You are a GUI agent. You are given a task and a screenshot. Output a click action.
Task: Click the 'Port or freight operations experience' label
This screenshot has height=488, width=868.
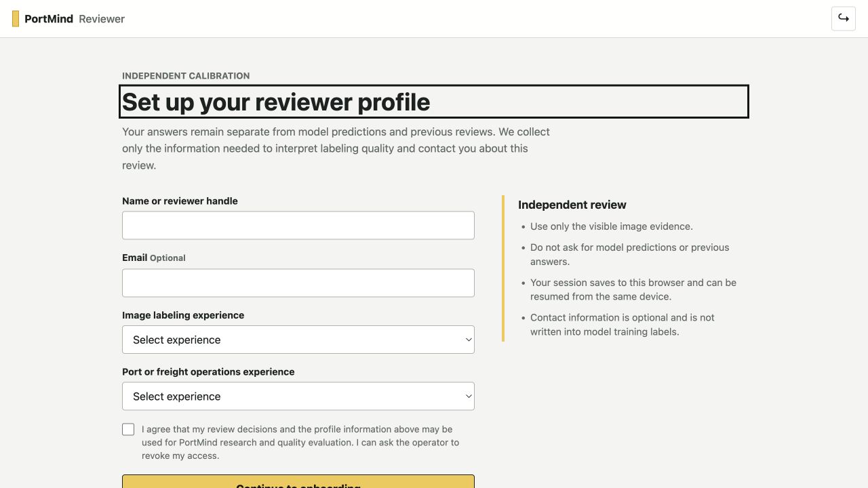pos(208,372)
